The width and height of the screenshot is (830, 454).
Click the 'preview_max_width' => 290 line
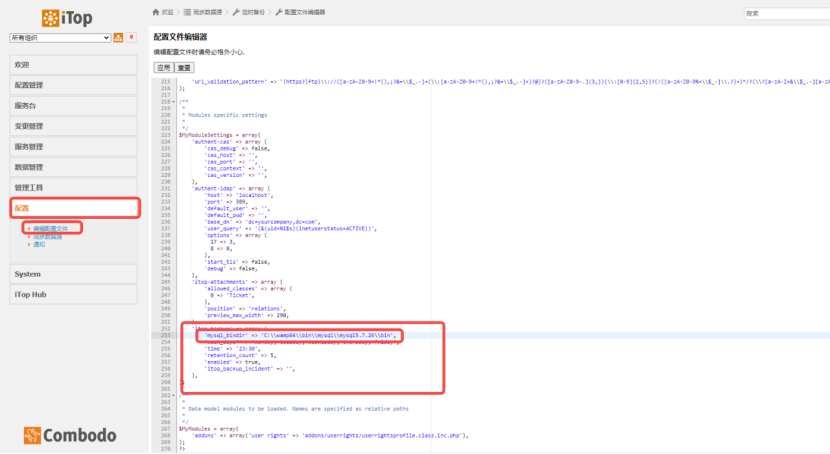(x=247, y=315)
